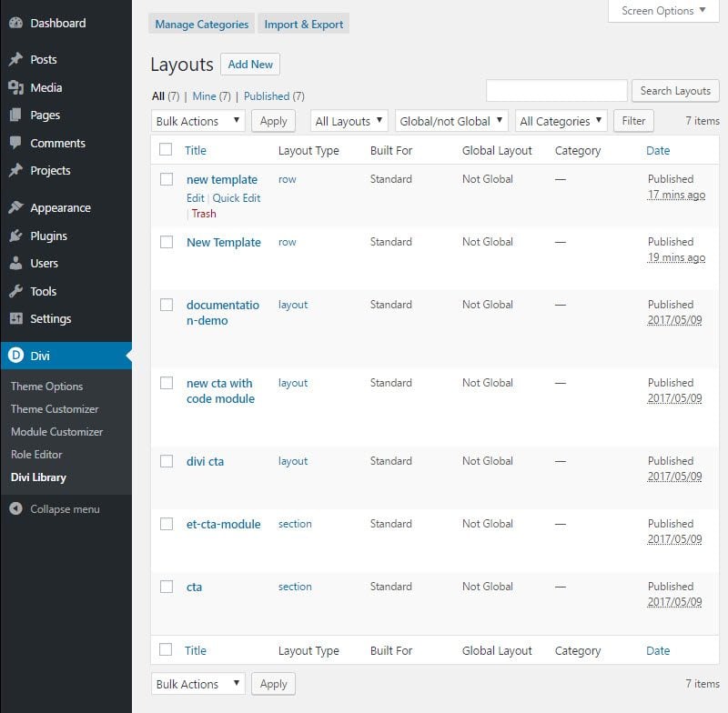Tick the checkbox beside "divi cta"
Screen dimensions: 728x713
pyautogui.click(x=166, y=462)
